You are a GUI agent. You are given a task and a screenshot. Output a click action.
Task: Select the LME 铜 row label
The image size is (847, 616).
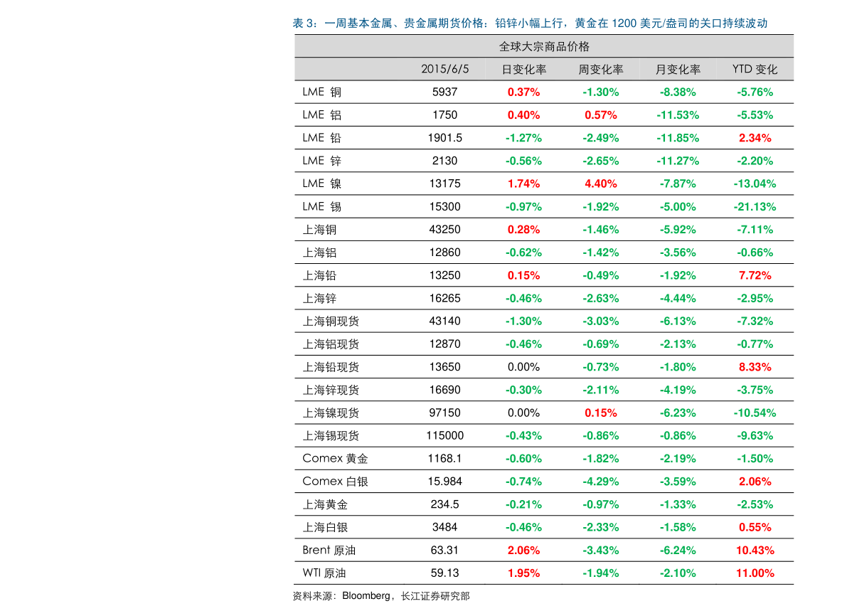point(322,92)
